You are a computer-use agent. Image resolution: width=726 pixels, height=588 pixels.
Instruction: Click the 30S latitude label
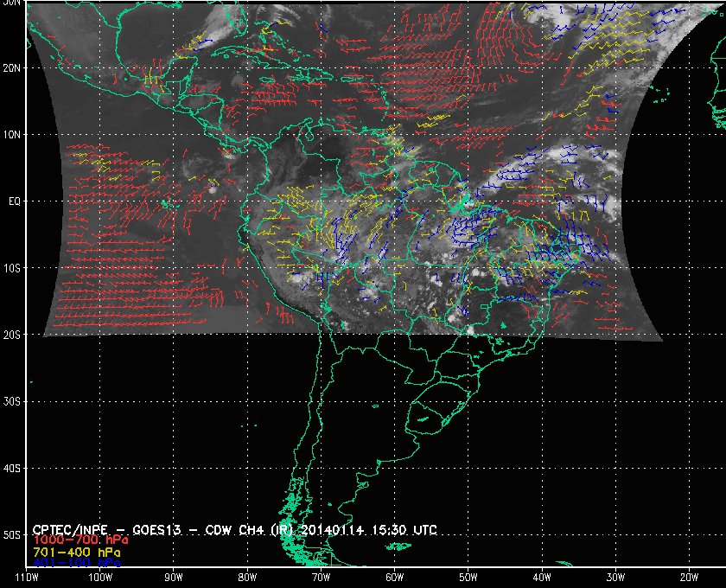point(11,402)
